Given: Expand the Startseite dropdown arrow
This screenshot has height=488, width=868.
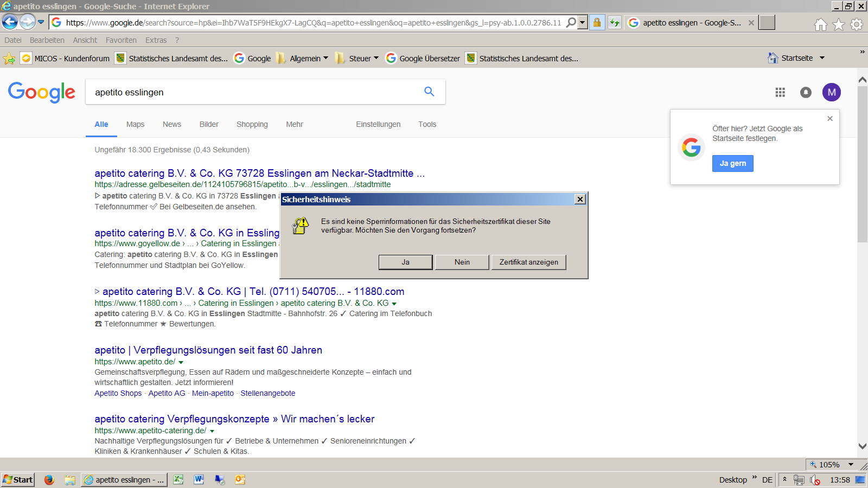Looking at the screenshot, I should click(x=822, y=58).
